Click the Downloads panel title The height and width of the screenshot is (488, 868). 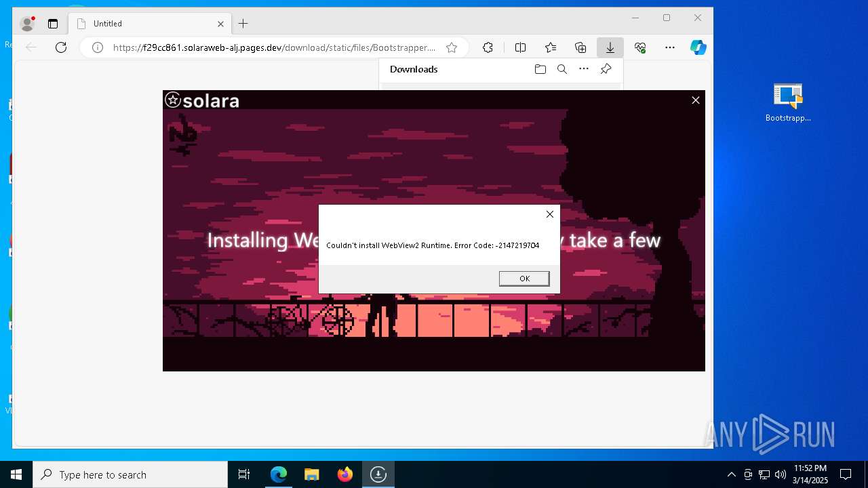414,69
